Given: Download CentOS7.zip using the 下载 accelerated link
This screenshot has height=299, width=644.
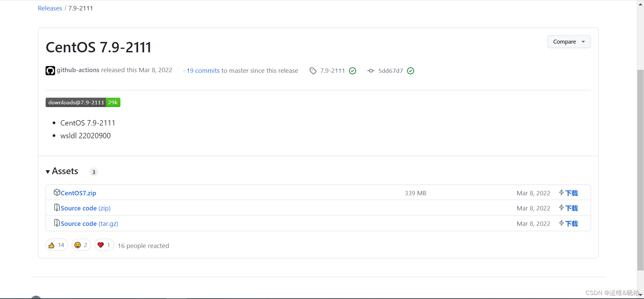Looking at the screenshot, I should click(x=571, y=193).
